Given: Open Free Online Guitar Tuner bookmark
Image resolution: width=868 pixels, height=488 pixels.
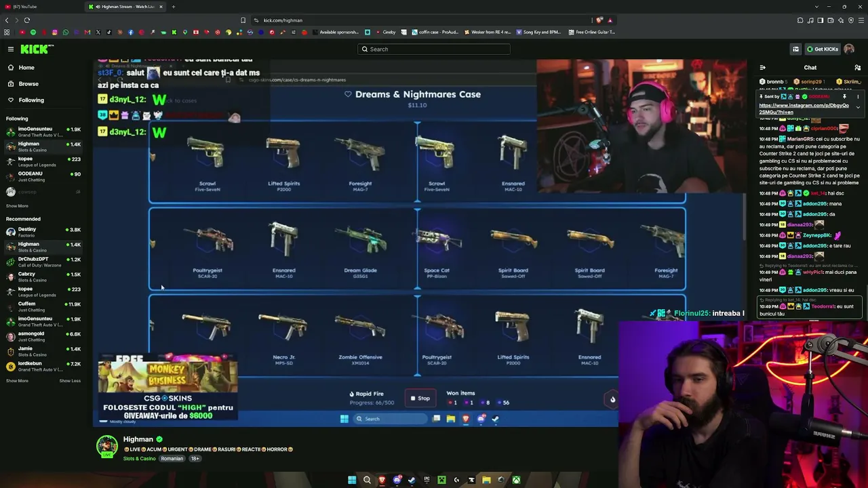Looking at the screenshot, I should (x=591, y=32).
